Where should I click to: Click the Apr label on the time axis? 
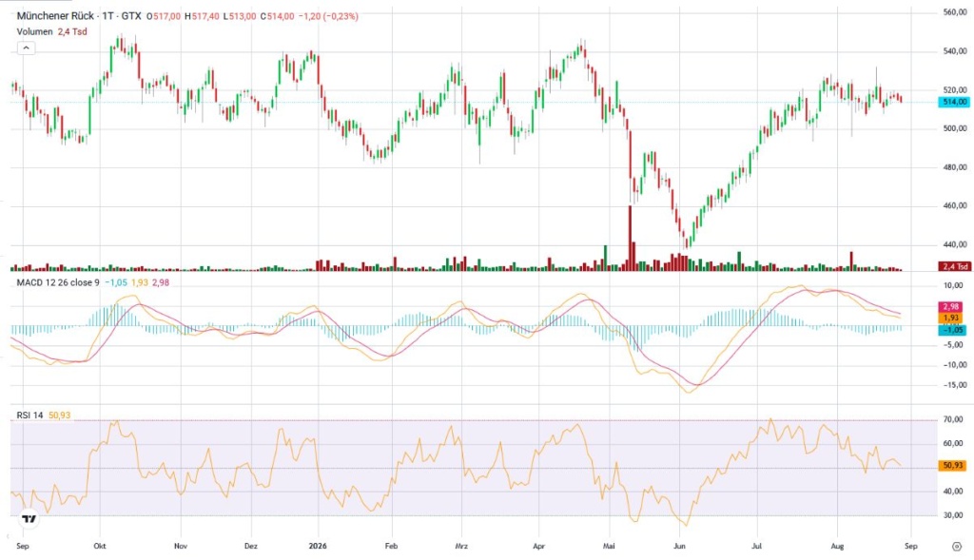point(539,547)
